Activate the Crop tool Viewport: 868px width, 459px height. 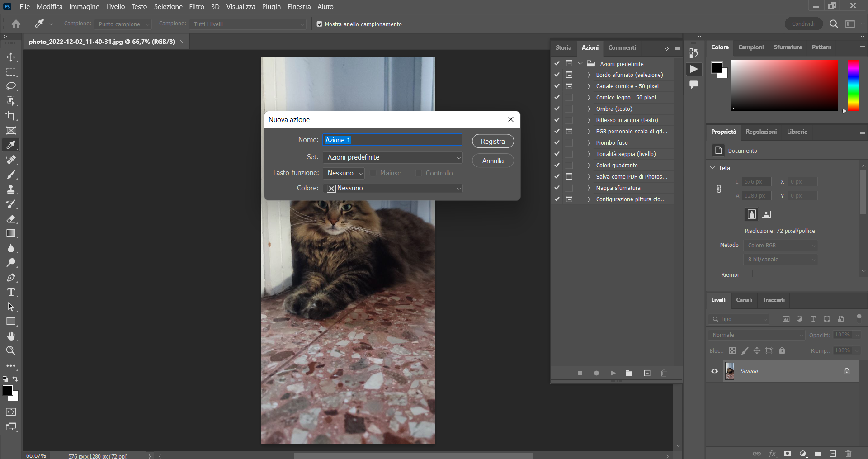pyautogui.click(x=11, y=116)
